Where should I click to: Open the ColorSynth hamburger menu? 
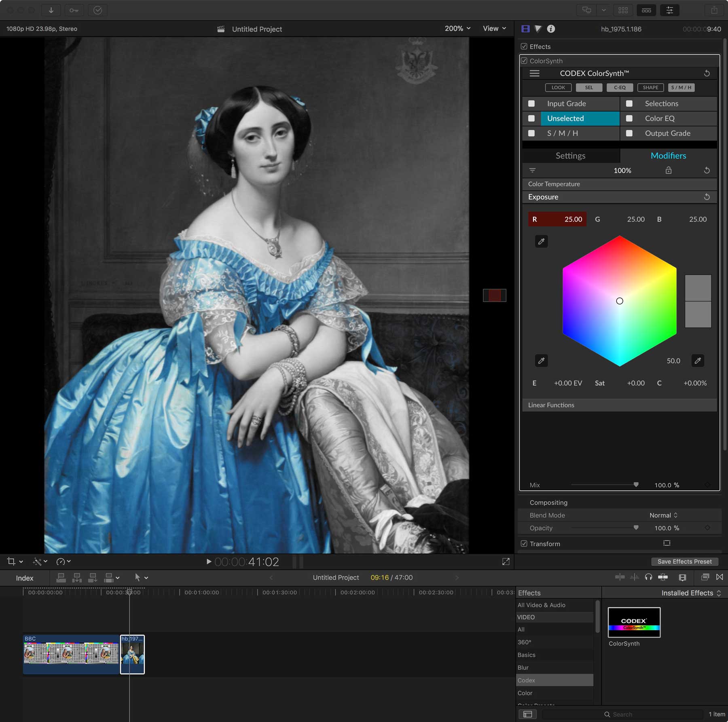tap(535, 73)
